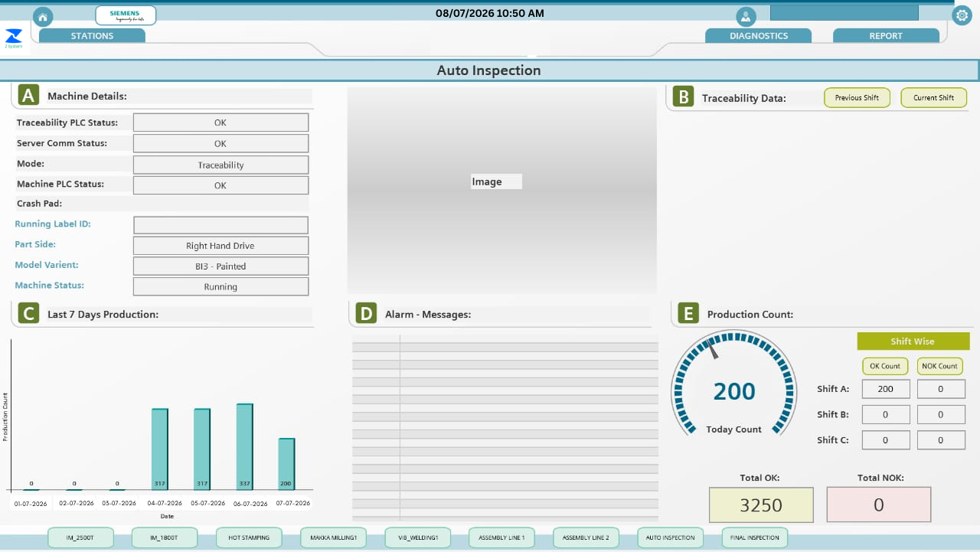Click the user profile icon
Viewport: 980px width, 552px height.
point(746,16)
